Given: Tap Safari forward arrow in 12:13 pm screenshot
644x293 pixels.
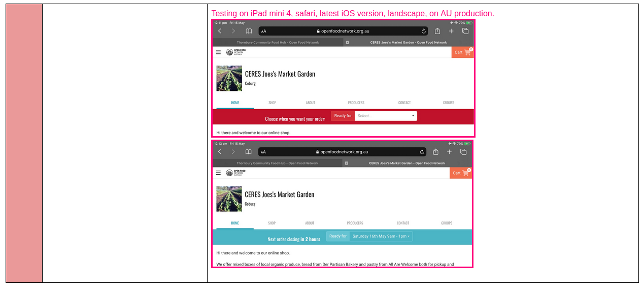Looking at the screenshot, I should (x=233, y=152).
